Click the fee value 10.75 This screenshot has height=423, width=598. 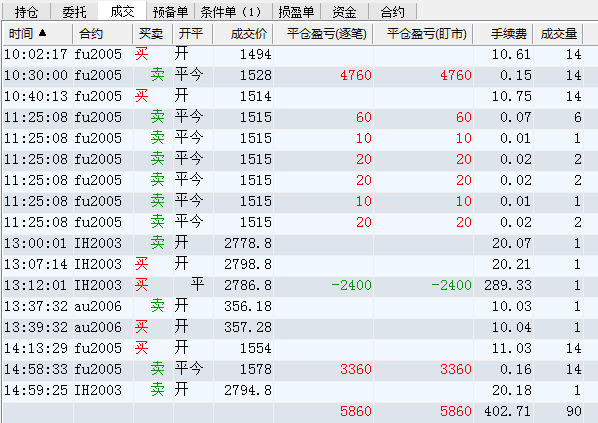pyautogui.click(x=511, y=96)
